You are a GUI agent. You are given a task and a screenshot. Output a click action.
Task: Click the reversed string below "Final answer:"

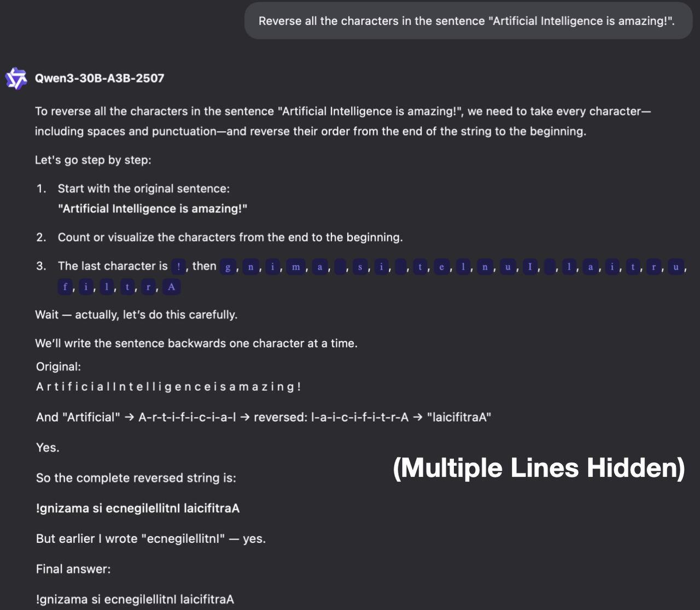tap(135, 600)
